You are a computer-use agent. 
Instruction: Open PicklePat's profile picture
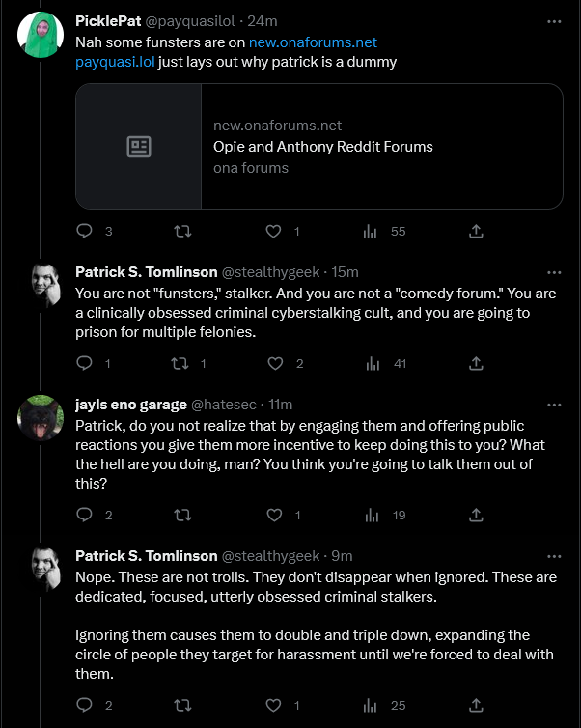(41, 36)
